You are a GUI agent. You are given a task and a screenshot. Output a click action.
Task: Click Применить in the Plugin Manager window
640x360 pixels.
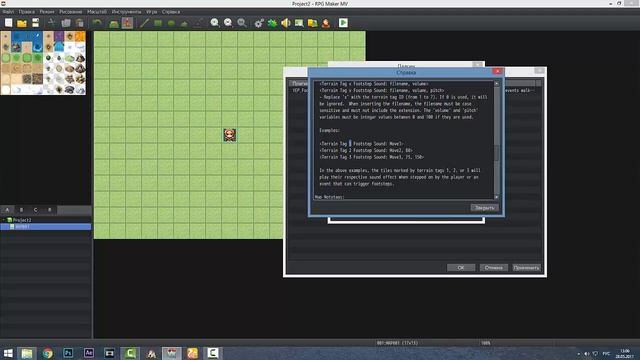click(527, 268)
